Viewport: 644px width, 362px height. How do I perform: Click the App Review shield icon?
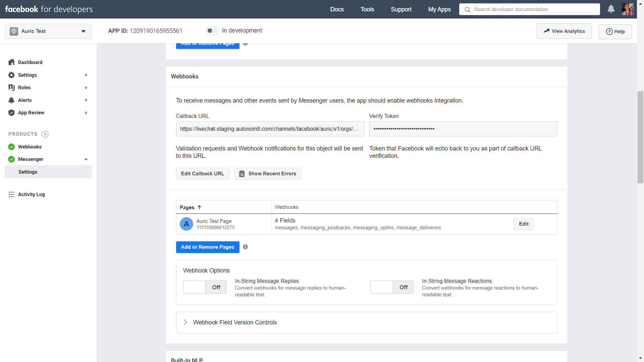[x=11, y=113]
